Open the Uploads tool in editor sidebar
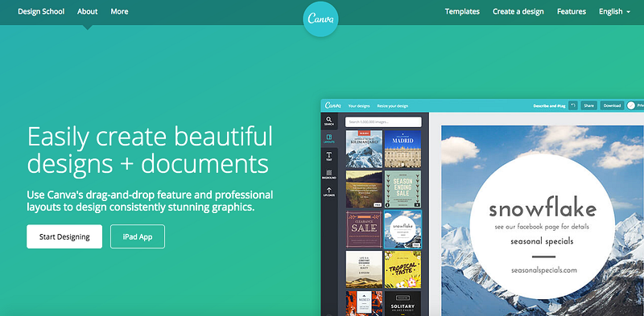The height and width of the screenshot is (316, 644). click(329, 191)
